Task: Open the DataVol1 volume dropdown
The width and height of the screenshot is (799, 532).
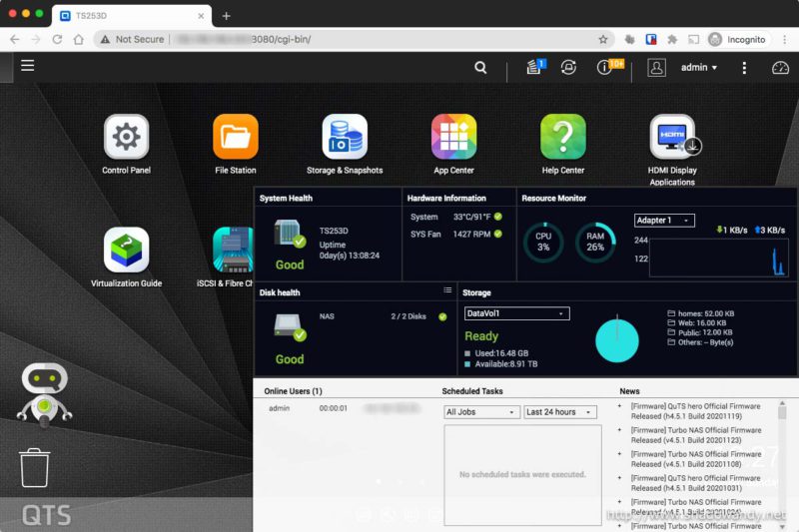Action: pos(517,313)
